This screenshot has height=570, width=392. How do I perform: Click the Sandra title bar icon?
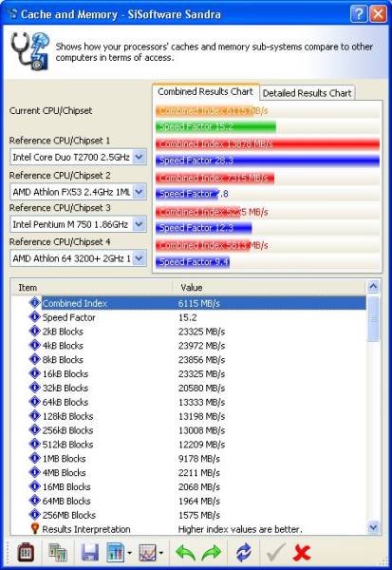click(x=12, y=14)
